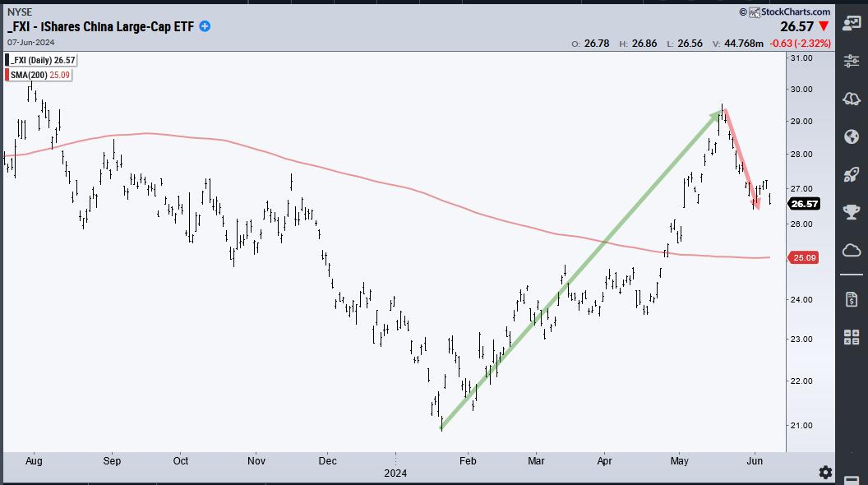Open chart settings with the gear icon
Image resolution: width=868 pixels, height=485 pixels.
[825, 472]
